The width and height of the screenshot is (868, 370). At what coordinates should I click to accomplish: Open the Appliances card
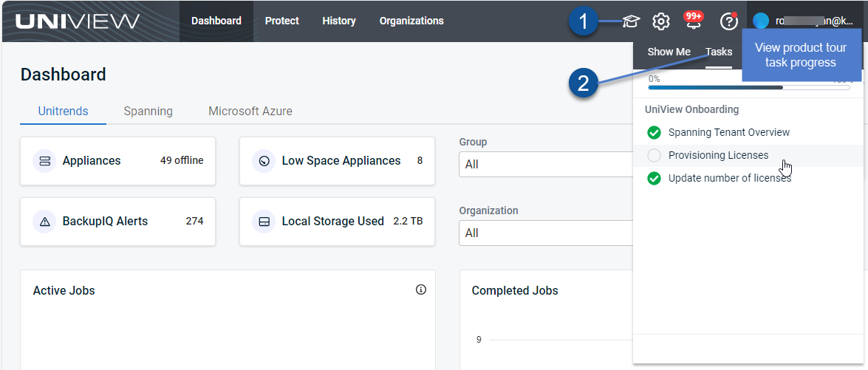tap(118, 161)
